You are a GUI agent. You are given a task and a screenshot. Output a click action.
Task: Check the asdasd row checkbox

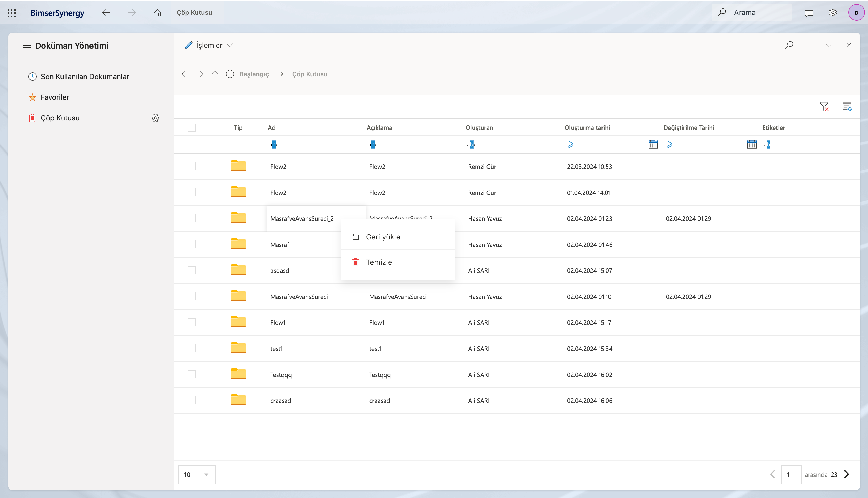(x=192, y=270)
